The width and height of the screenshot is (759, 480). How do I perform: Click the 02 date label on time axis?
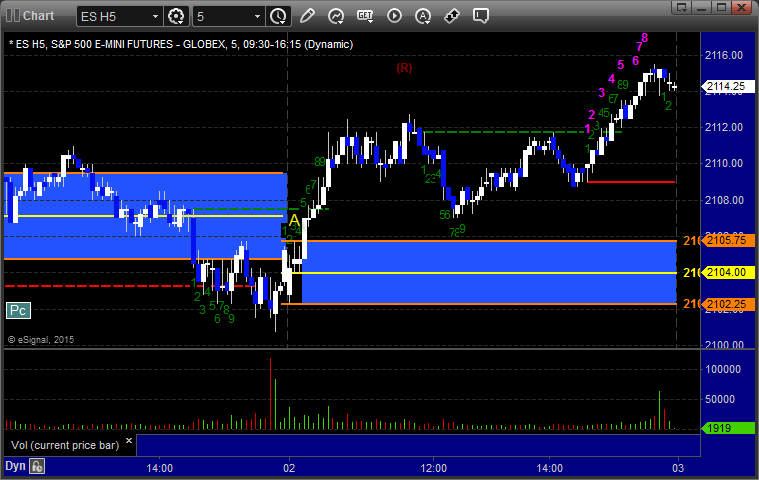289,468
